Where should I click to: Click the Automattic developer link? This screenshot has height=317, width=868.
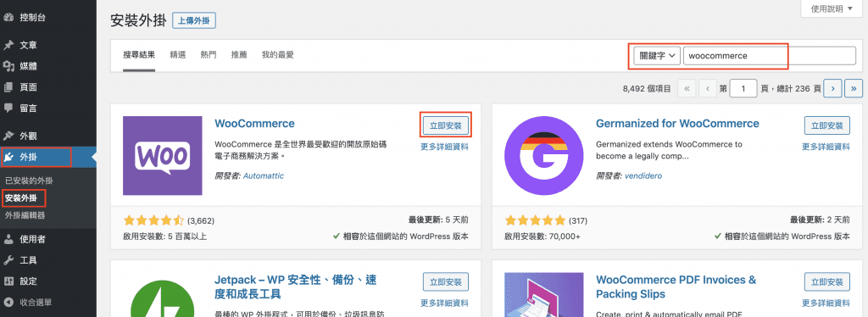click(264, 176)
